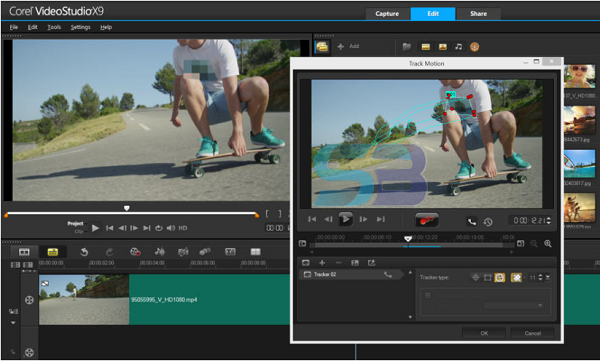The height and width of the screenshot is (361, 600).
Task: Open the Record/Capture option
Action: pos(135,252)
